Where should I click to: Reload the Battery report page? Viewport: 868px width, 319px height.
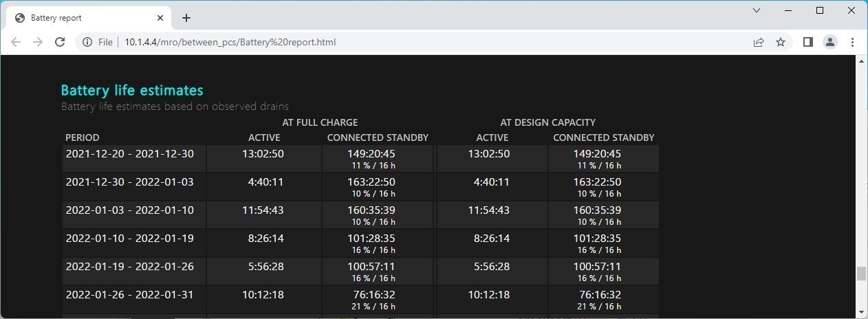[60, 42]
